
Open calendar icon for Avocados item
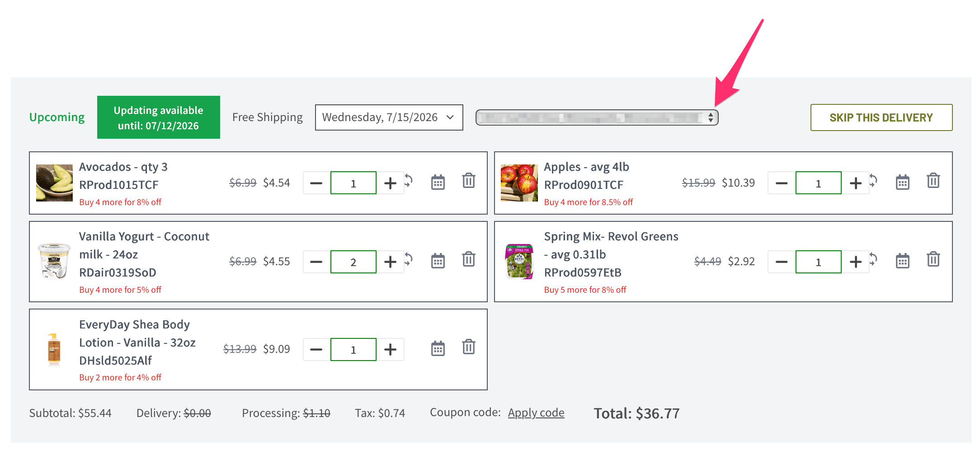pos(438,182)
